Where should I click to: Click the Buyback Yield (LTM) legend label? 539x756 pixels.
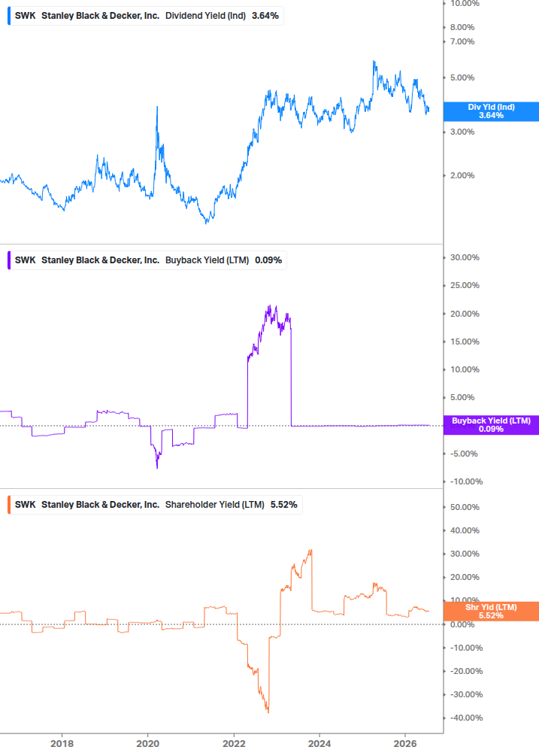[x=207, y=260]
